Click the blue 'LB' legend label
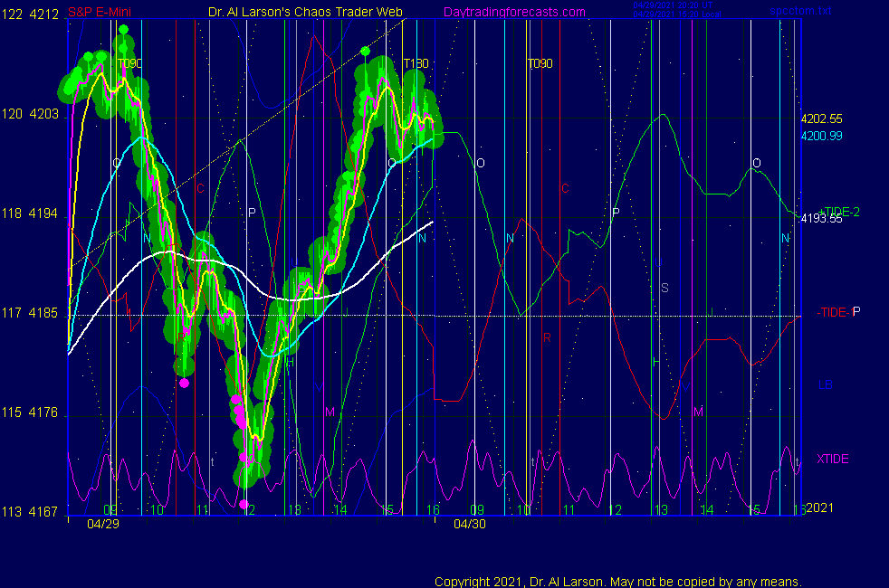The height and width of the screenshot is (588, 889). (x=825, y=385)
